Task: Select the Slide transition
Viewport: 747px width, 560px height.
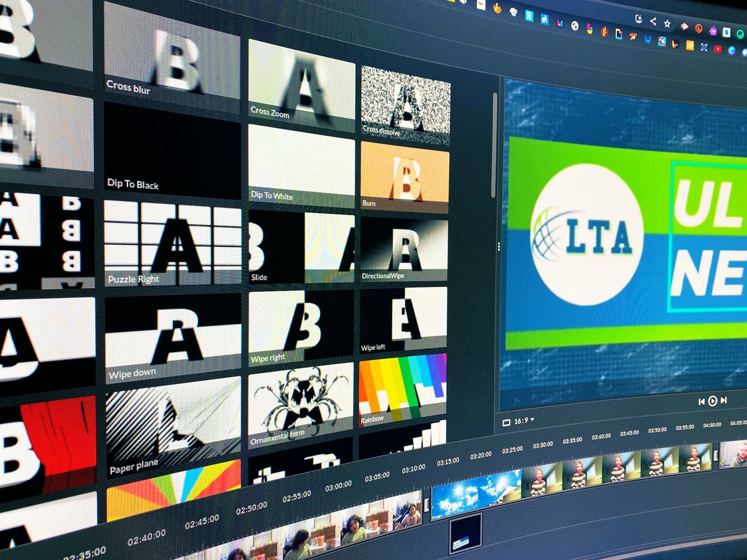Action: tap(301, 247)
